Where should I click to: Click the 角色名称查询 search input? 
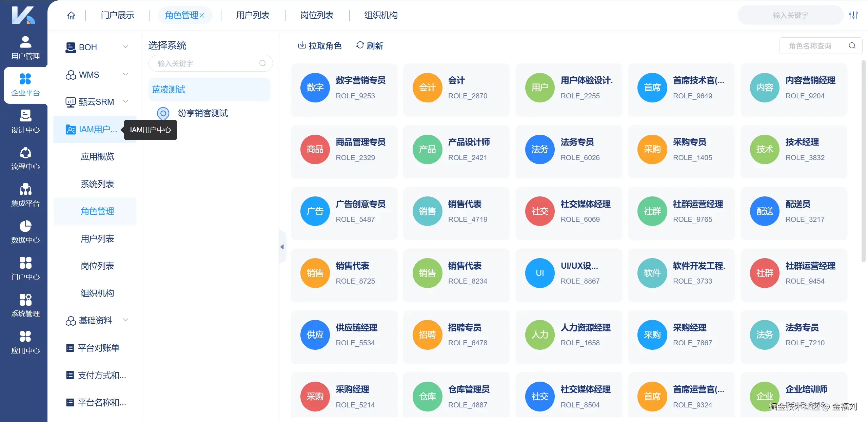[814, 45]
